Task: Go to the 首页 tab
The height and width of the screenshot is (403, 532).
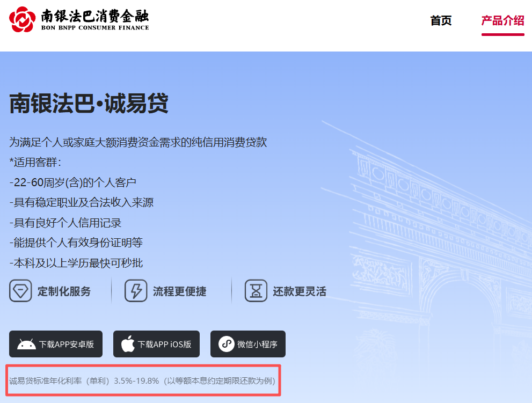Action: [x=441, y=21]
